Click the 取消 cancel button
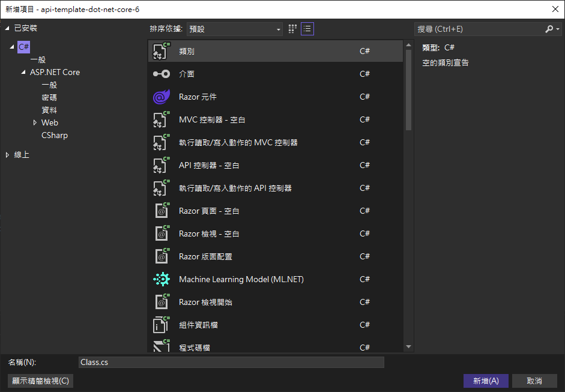 [x=534, y=381]
